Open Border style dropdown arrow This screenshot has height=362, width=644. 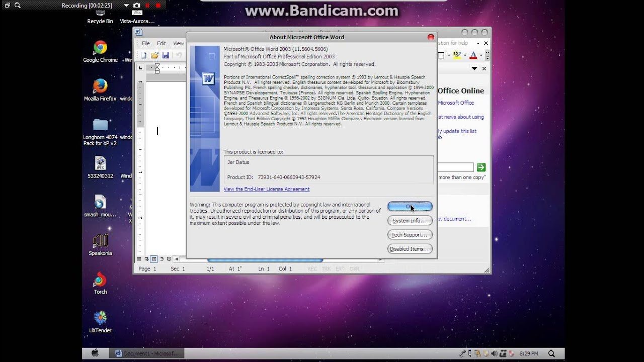click(x=448, y=55)
